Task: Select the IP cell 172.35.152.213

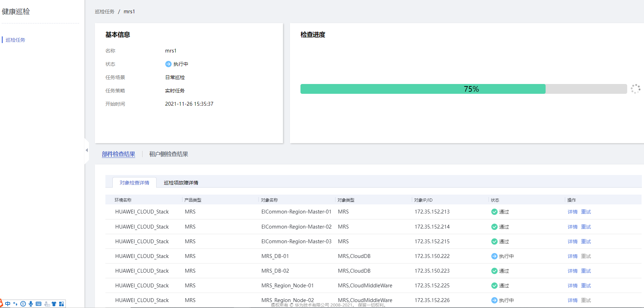Action: 432,212
